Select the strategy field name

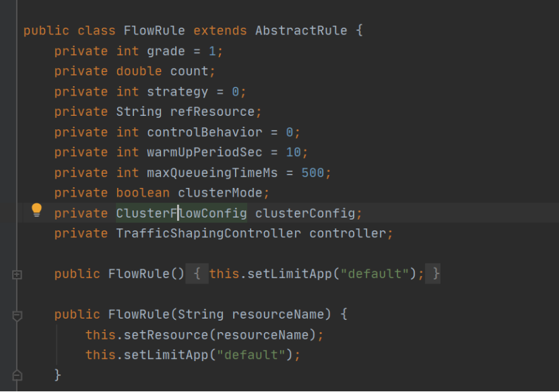pyautogui.click(x=174, y=92)
